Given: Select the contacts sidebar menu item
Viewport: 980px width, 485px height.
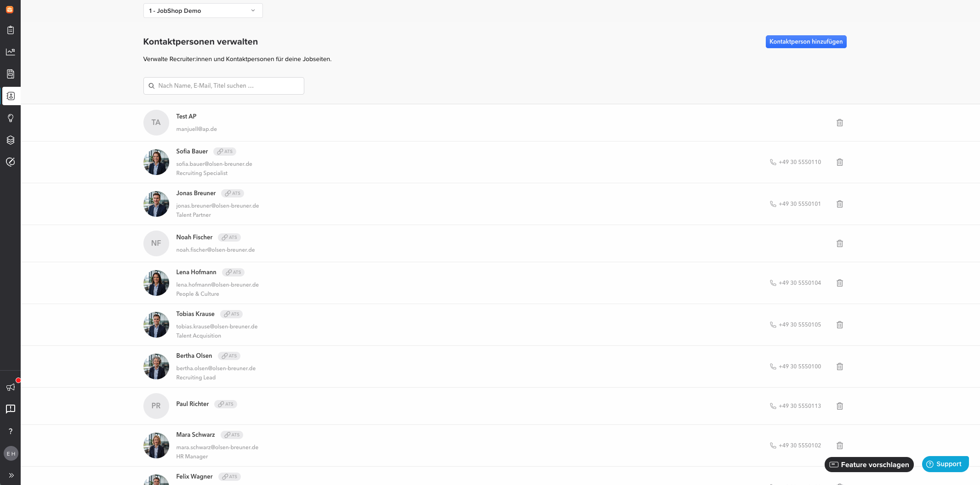Looking at the screenshot, I should pyautogui.click(x=10, y=96).
